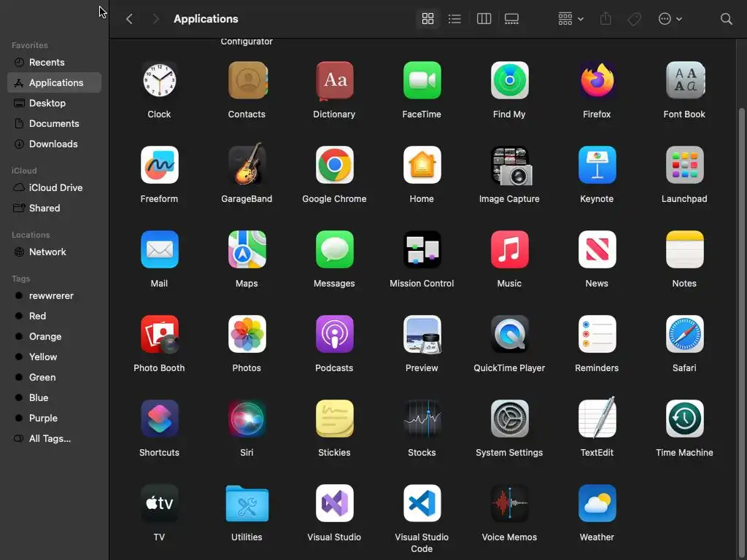The height and width of the screenshot is (560, 747).
Task: Select the Stocks app icon
Action: tap(422, 419)
